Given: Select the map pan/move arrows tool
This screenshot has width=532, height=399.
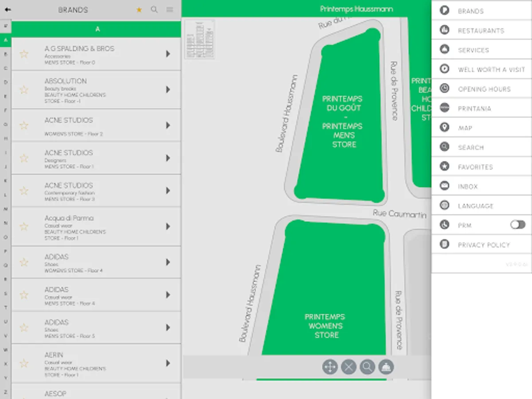Looking at the screenshot, I should 330,367.
